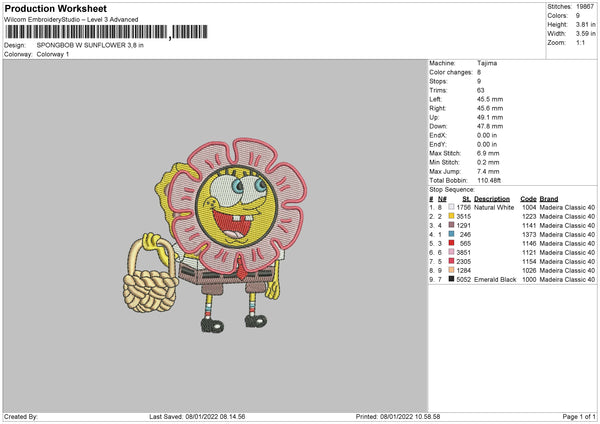Click the Left value 45.5 mm

[x=490, y=99]
